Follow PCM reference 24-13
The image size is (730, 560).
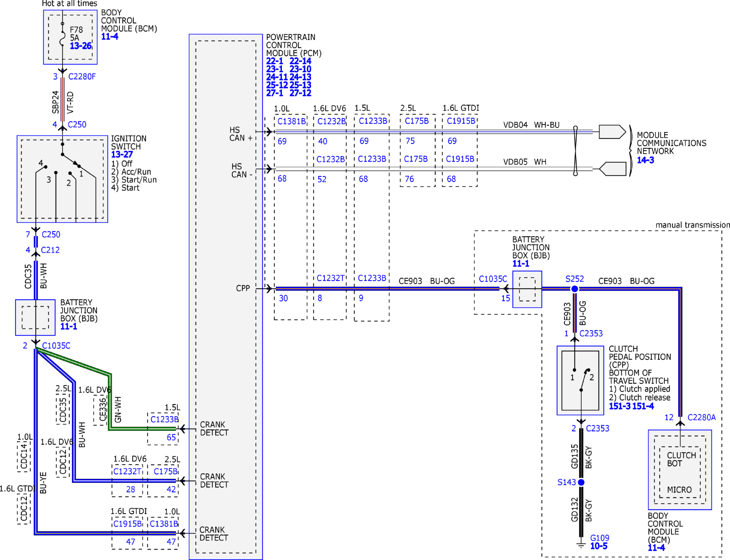300,77
